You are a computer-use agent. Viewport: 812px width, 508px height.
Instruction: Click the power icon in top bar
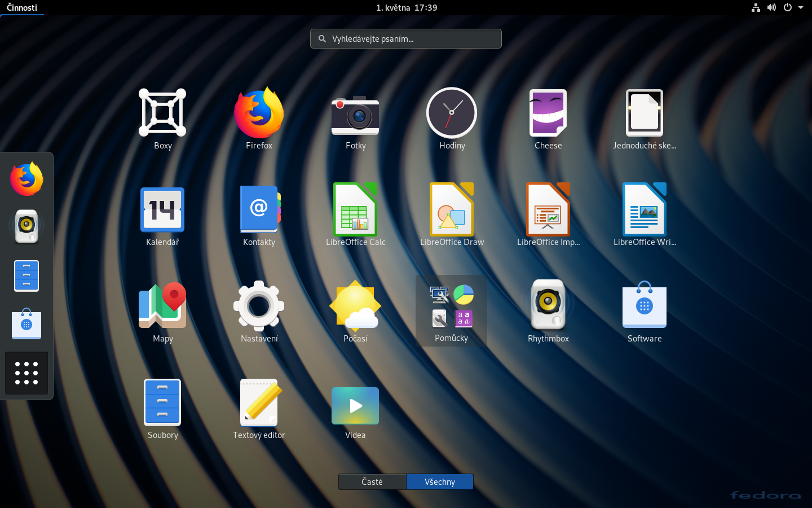click(788, 7)
